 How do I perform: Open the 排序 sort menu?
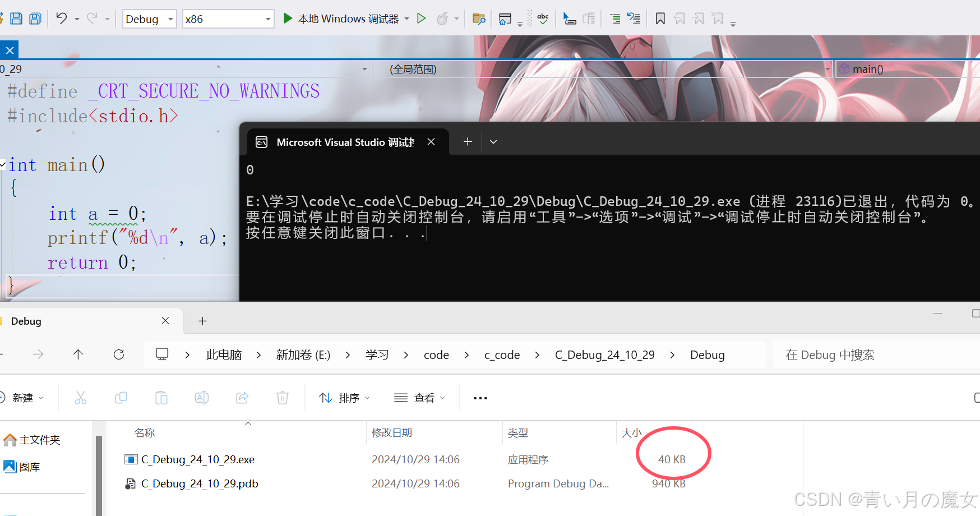coord(344,398)
